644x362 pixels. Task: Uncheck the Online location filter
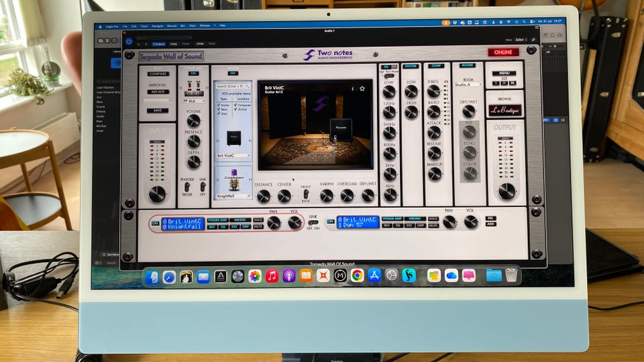tap(235, 109)
